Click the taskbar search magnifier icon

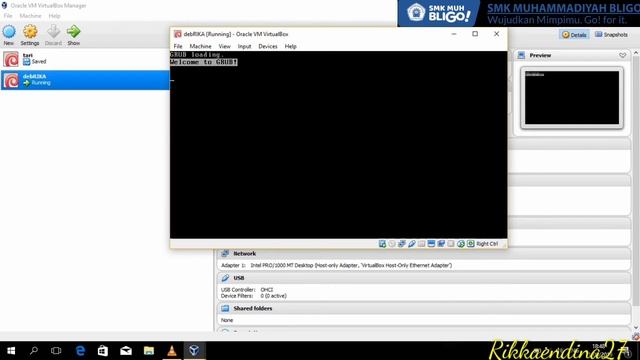pyautogui.click(x=34, y=351)
